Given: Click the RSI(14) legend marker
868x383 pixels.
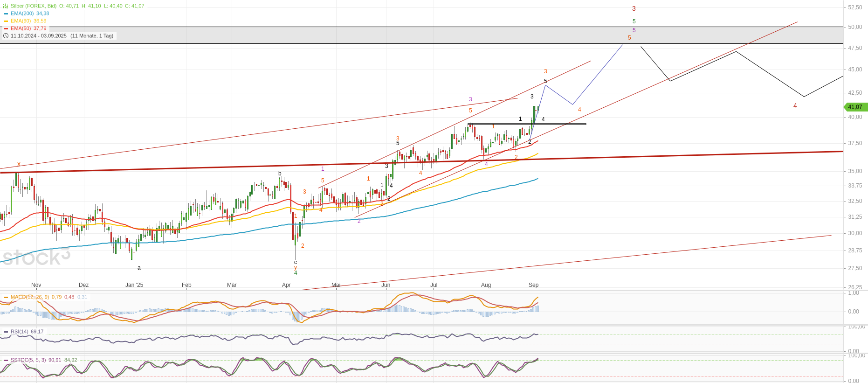Looking at the screenshot, I should 6,332.
